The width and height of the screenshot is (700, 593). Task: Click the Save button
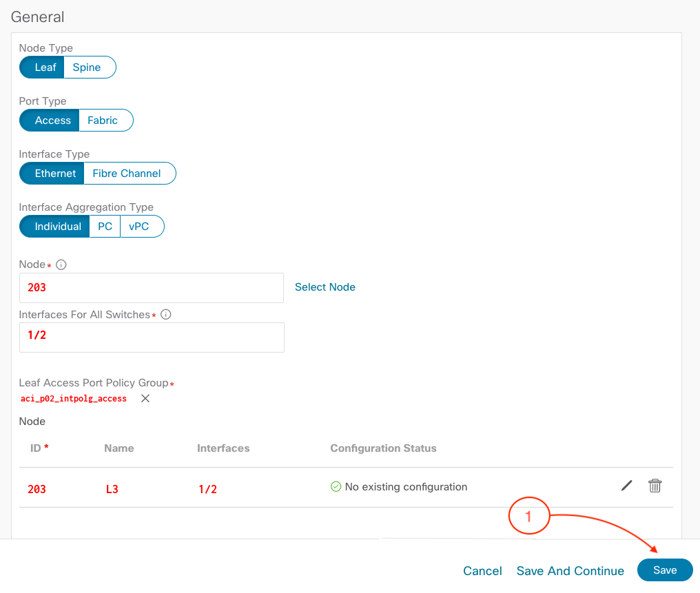click(x=665, y=570)
